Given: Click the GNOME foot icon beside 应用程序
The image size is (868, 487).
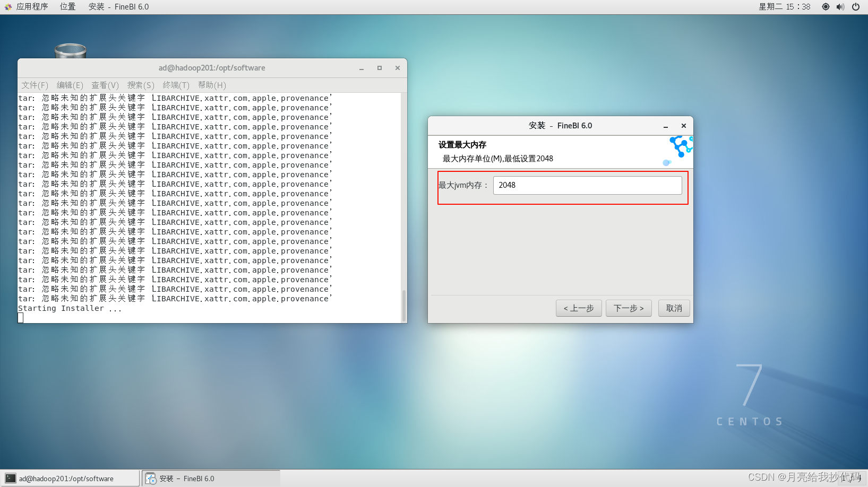Looking at the screenshot, I should (x=8, y=7).
